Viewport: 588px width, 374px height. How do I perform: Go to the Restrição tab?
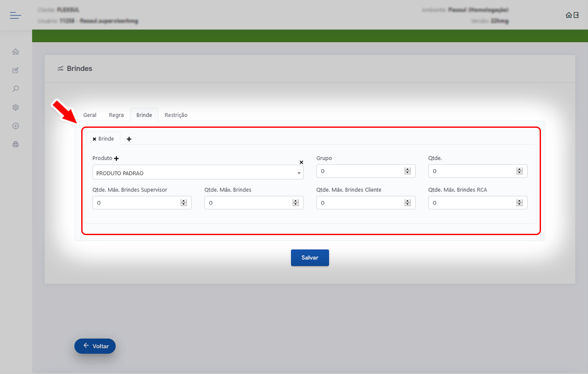tap(176, 115)
